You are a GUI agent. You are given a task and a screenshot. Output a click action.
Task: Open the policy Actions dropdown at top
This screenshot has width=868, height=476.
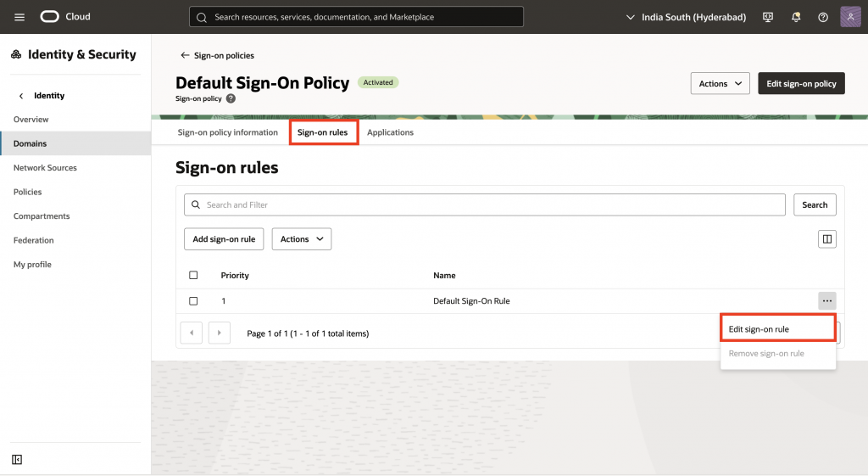point(721,83)
